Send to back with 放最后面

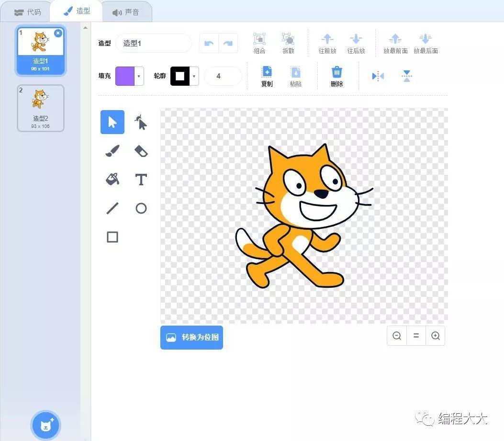point(426,43)
